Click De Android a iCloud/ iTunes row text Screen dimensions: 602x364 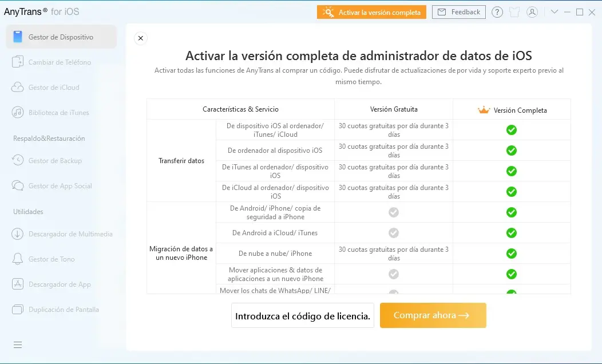point(275,233)
